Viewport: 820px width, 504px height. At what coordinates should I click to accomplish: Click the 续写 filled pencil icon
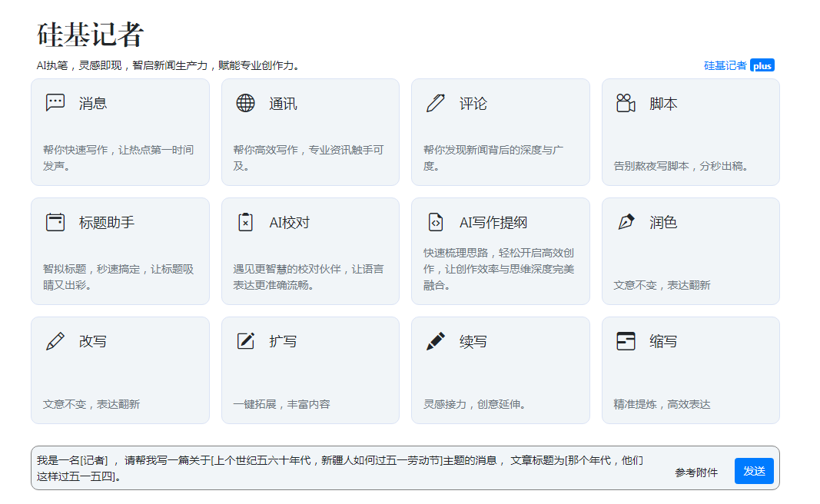pyautogui.click(x=436, y=341)
